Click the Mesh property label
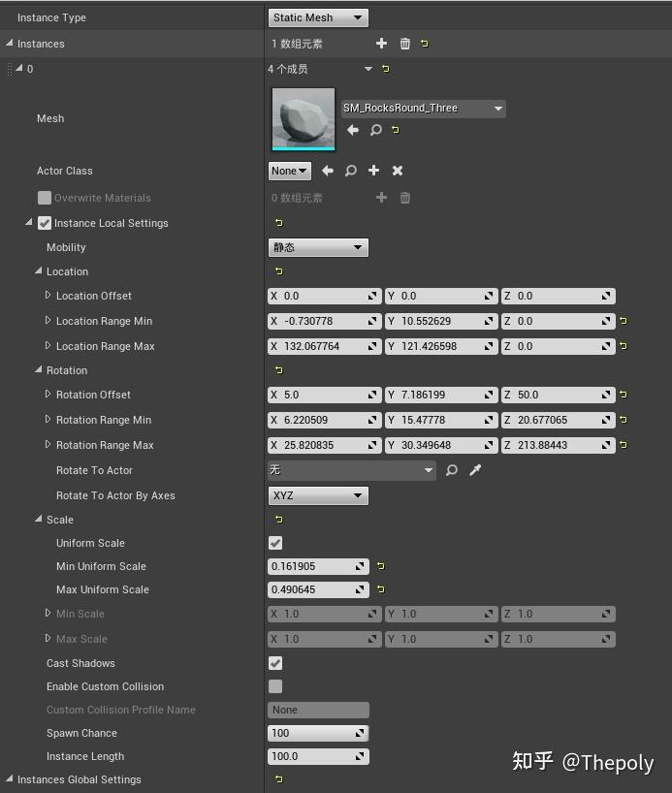 click(x=50, y=118)
